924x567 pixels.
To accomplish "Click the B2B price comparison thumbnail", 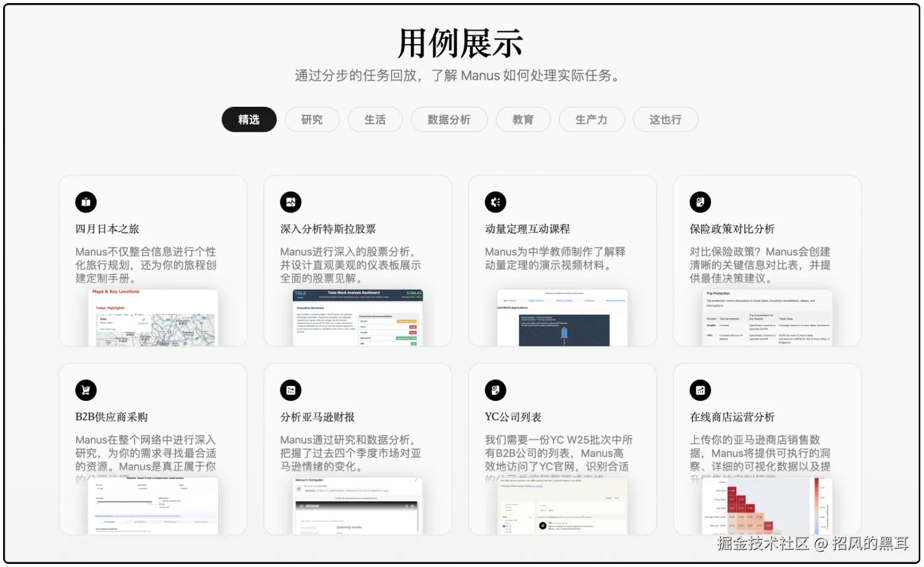I will 153,506.
